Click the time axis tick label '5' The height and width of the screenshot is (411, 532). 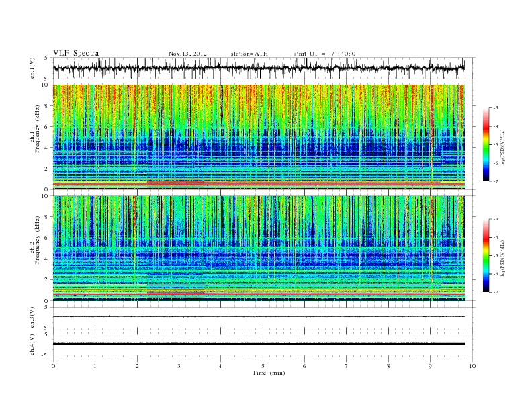263,366
